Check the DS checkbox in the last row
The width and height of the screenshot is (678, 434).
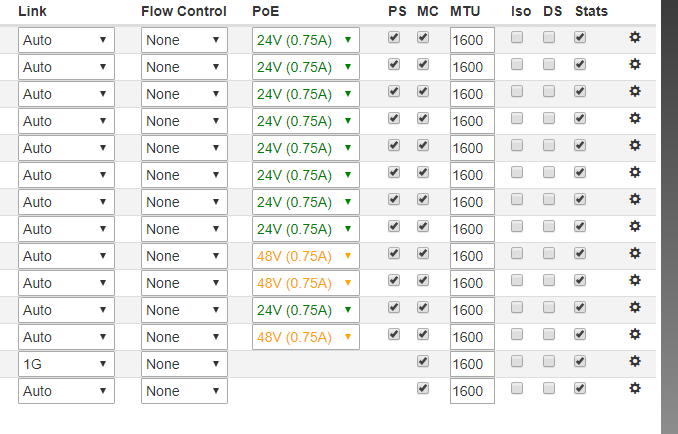tap(549, 388)
